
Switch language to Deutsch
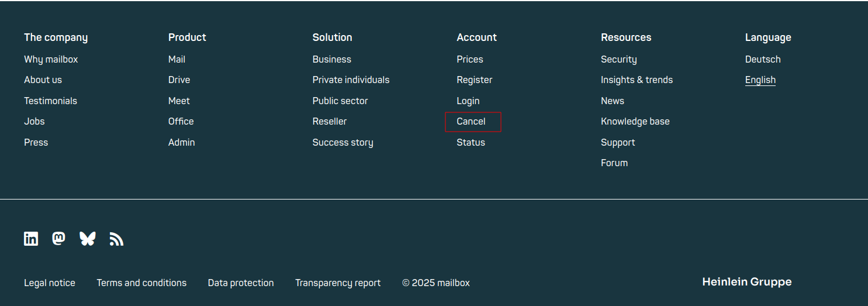click(x=762, y=59)
